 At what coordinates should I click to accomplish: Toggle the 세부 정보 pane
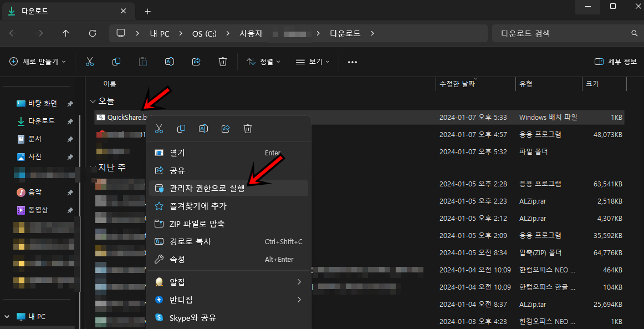pos(615,62)
